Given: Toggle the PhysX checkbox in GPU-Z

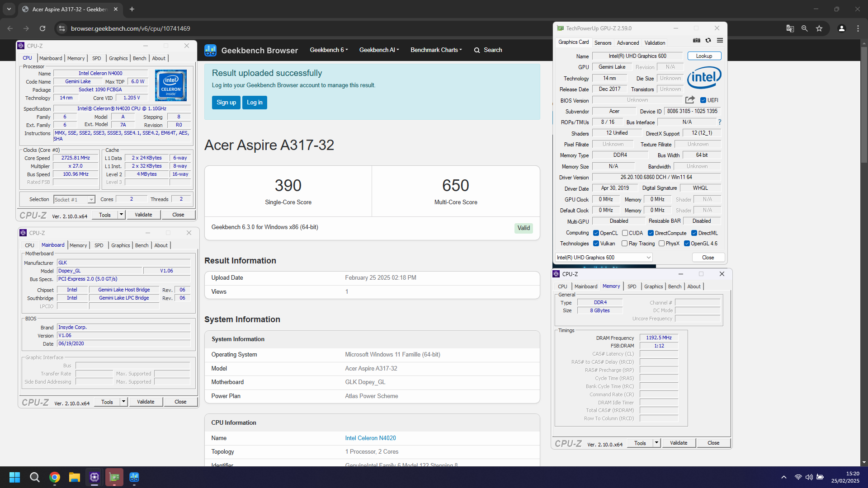Looking at the screenshot, I should [x=662, y=244].
